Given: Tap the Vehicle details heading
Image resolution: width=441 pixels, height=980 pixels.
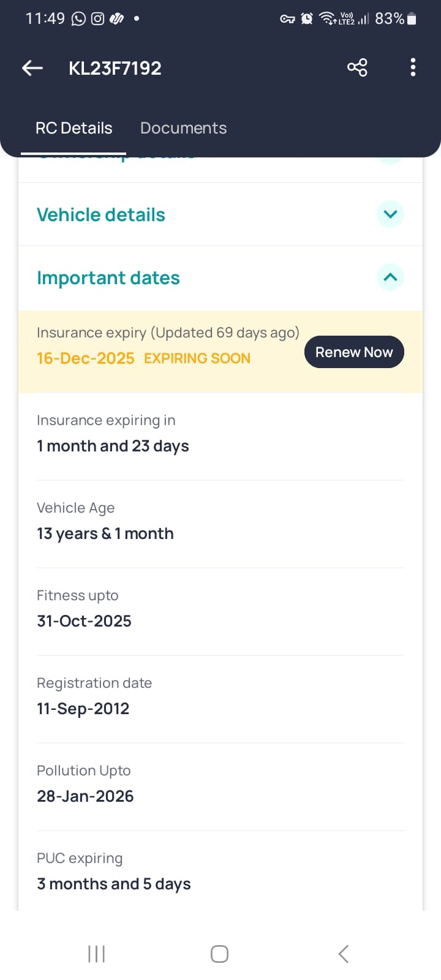Looking at the screenshot, I should (x=101, y=215).
